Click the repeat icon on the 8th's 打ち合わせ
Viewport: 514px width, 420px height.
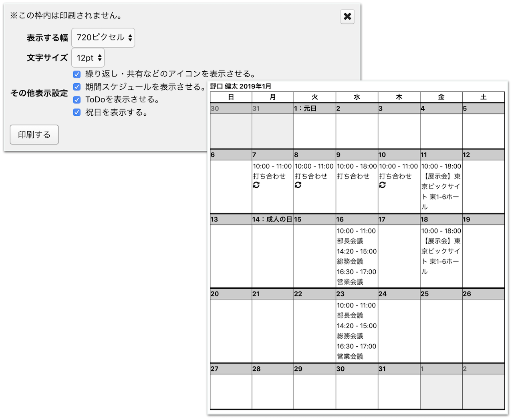298,185
